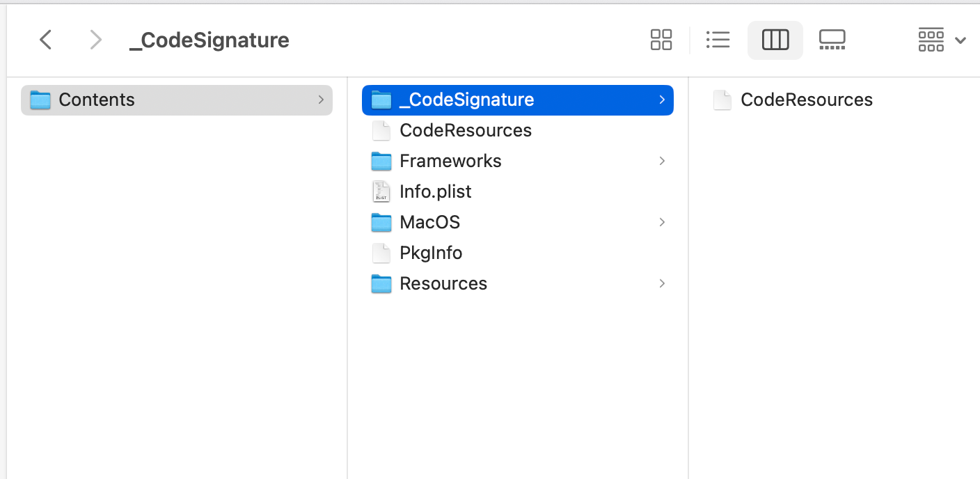This screenshot has width=980, height=479.
Task: Go back to previous folder
Action: 46,40
